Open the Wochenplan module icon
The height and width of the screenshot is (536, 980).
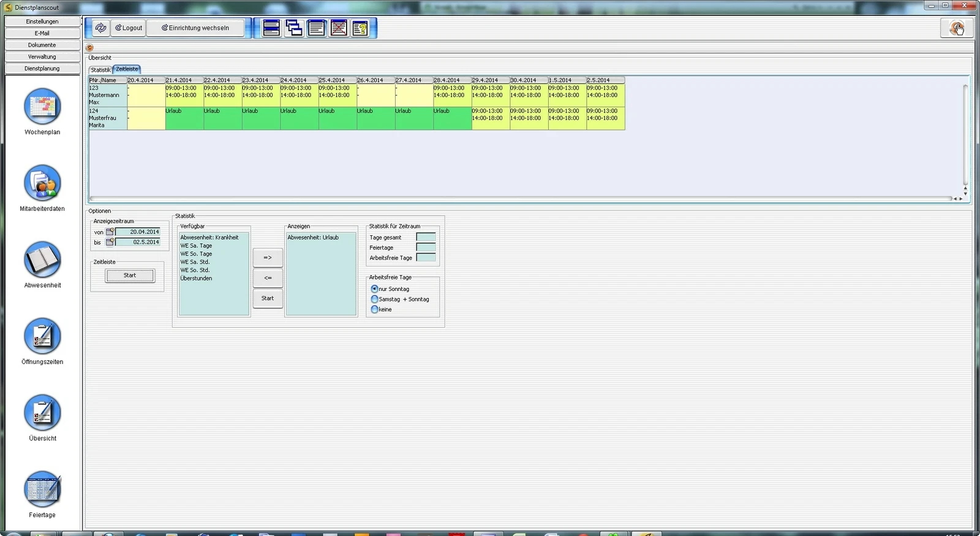42,106
